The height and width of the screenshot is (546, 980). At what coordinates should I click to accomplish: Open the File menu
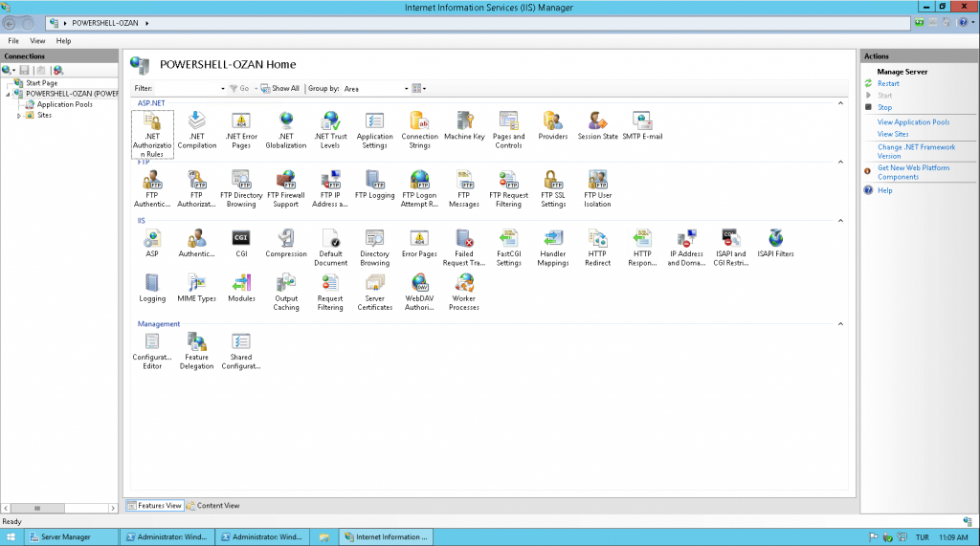tap(13, 40)
